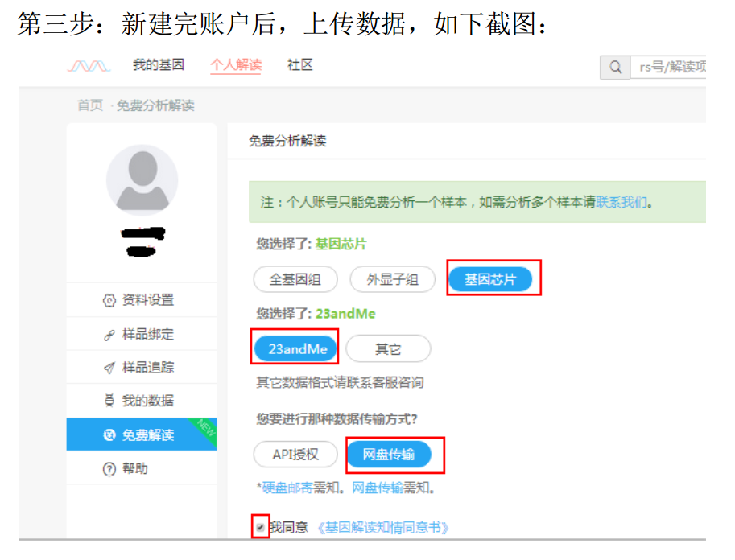Click the gear icon beside 资料设置
Viewport: 735px width, 560px height.
[109, 300]
